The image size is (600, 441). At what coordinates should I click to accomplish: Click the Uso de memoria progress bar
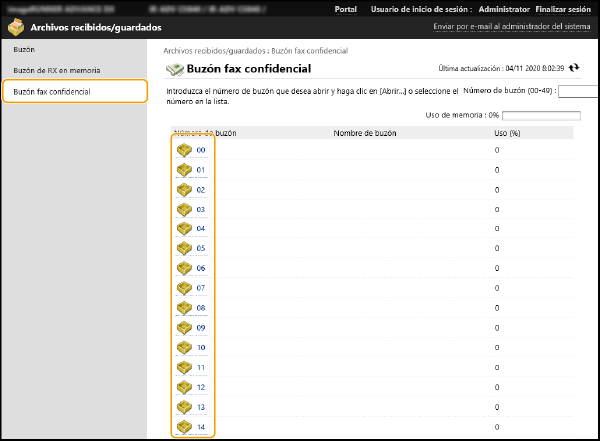tap(540, 115)
